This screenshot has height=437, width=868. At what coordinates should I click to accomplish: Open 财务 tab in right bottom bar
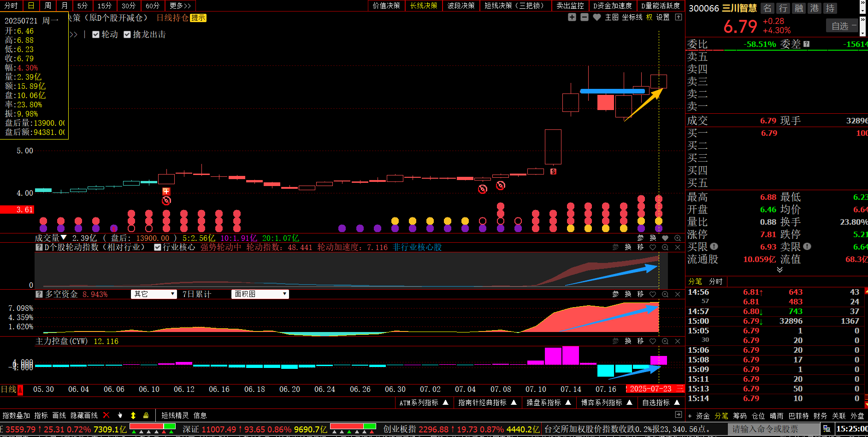point(821,416)
